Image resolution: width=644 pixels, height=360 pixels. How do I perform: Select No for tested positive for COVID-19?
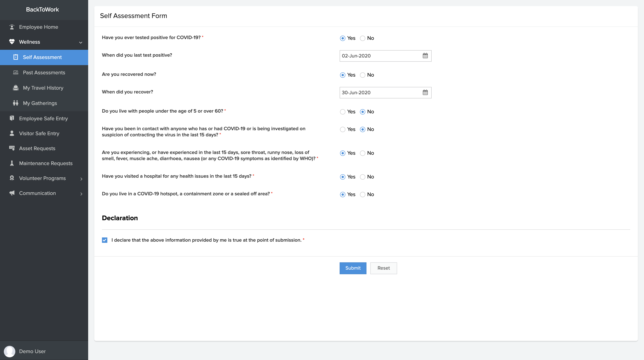pos(362,38)
